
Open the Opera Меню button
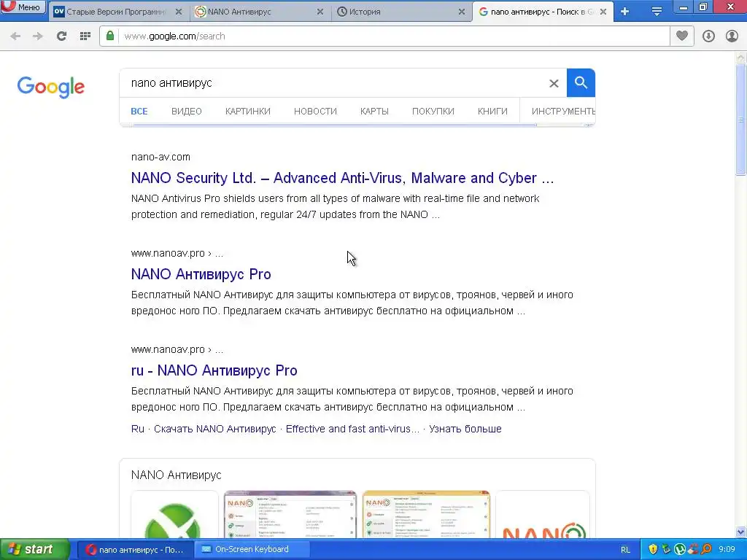click(x=23, y=7)
